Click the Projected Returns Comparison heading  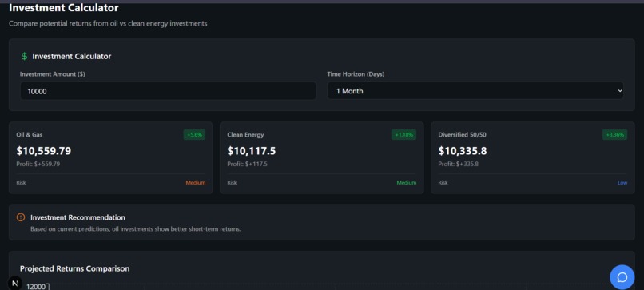(x=75, y=268)
